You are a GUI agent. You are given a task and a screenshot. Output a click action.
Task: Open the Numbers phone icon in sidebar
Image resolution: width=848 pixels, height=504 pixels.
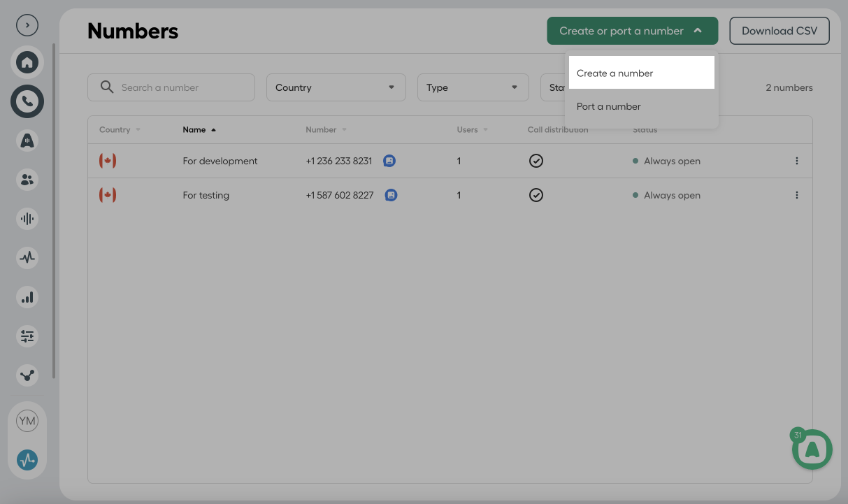pos(27,102)
